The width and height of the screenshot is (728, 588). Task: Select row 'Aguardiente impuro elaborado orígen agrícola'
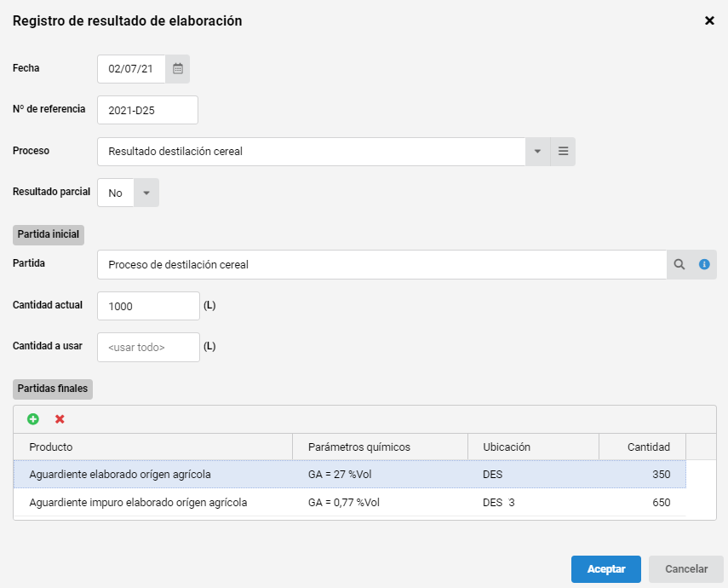point(350,503)
